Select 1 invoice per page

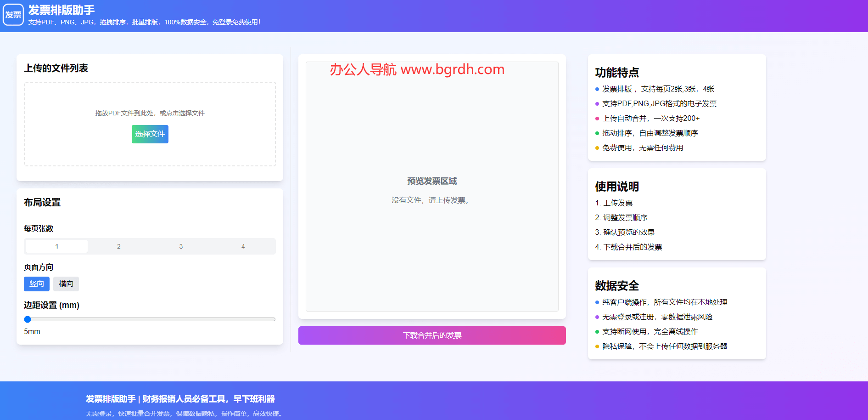56,246
